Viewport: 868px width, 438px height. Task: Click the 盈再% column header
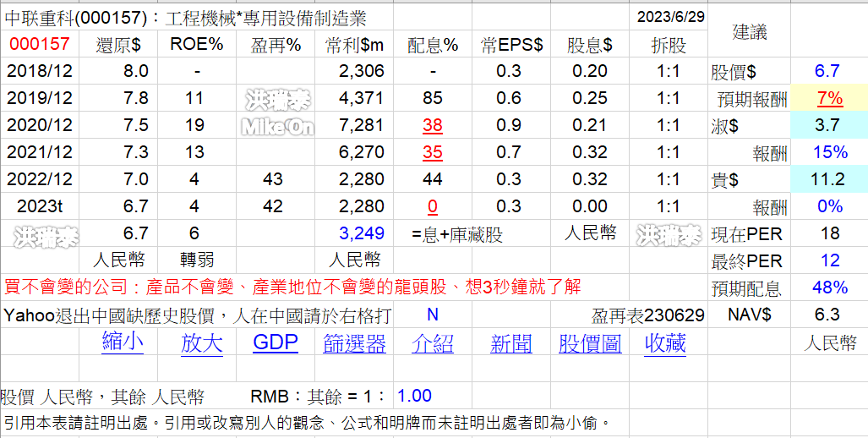coord(276,45)
